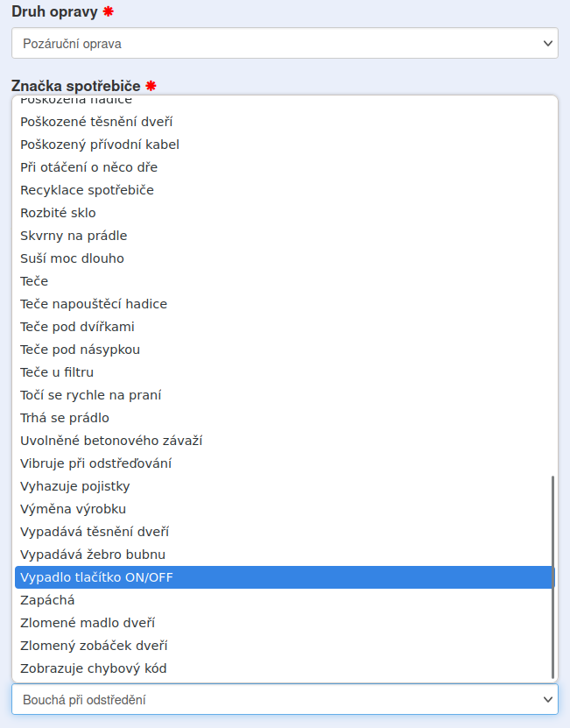Pick 'Zobrazuje chybový kód' option
Image resolution: width=570 pixels, height=728 pixels.
tap(94, 668)
